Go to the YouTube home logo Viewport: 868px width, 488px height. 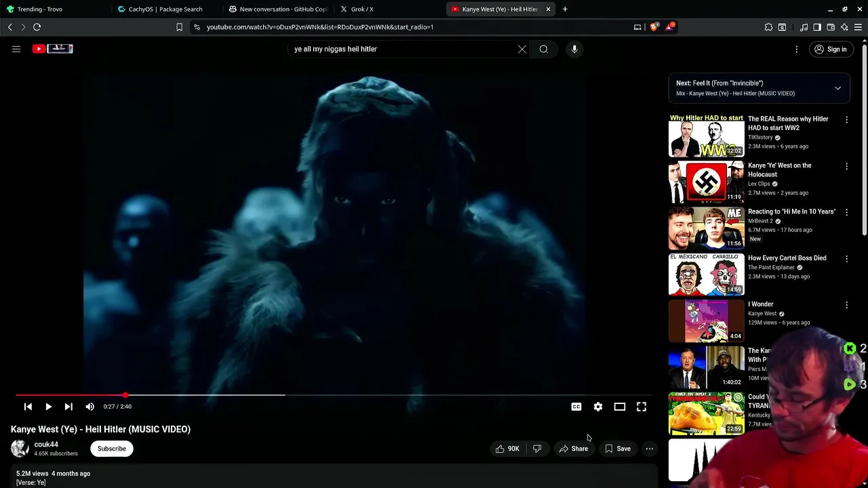coord(52,49)
